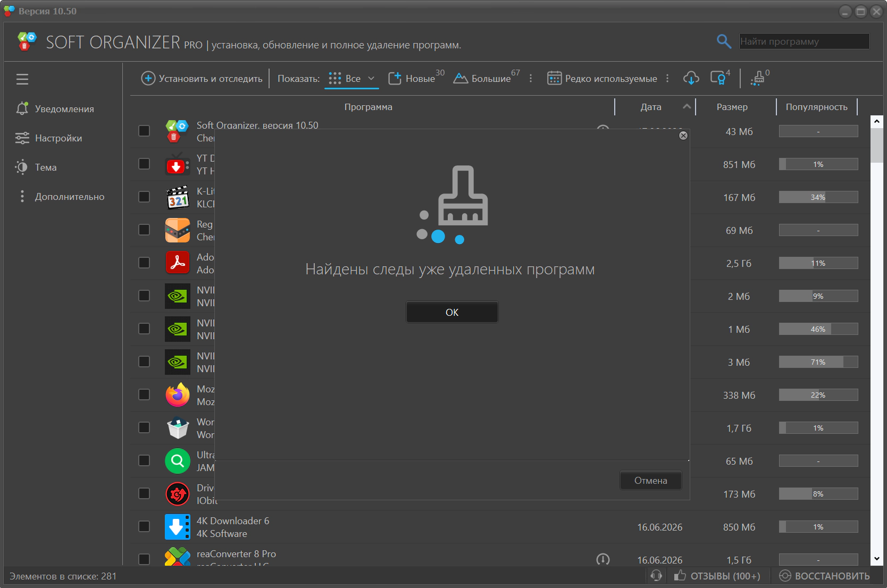Check the Mozilla Firefox row checkbox
This screenshot has width=887, height=588.
[x=144, y=394]
